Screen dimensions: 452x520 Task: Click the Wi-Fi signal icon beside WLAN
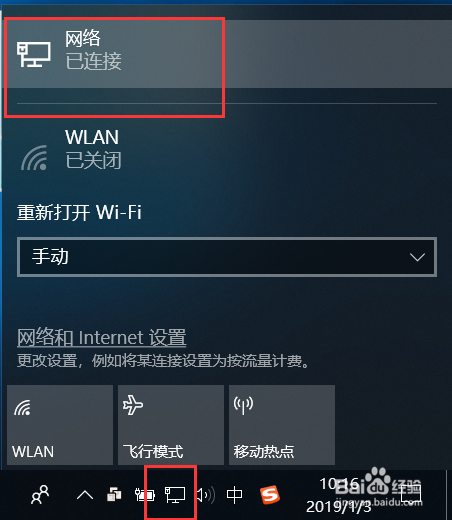(x=34, y=158)
